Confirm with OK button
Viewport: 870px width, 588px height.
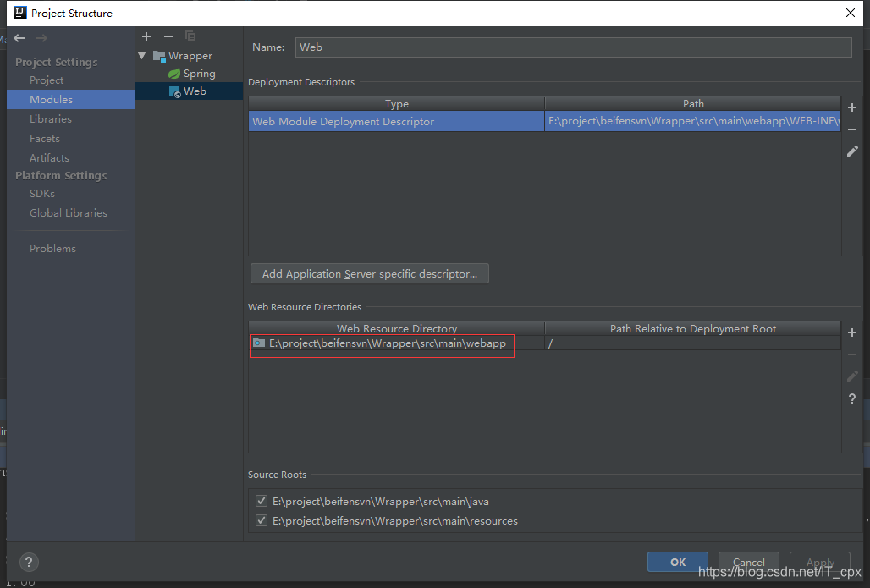pos(678,562)
